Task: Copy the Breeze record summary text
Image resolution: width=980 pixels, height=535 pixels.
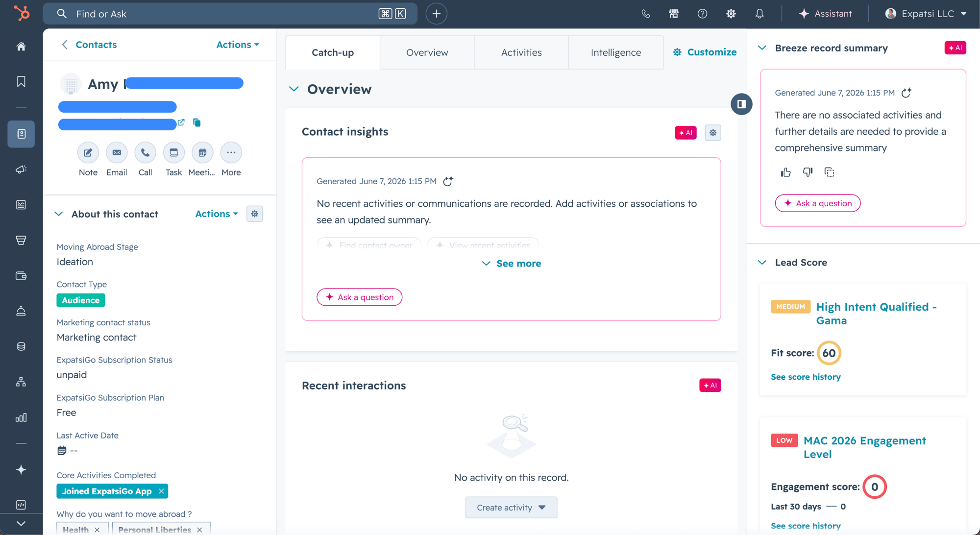Action: pyautogui.click(x=829, y=172)
